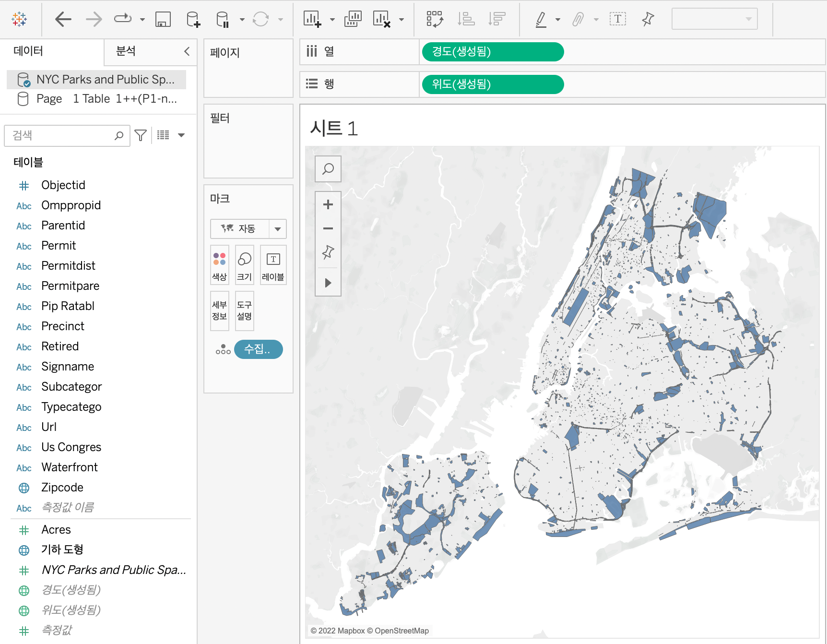Click the 검색 field search box
The width and height of the screenshot is (827, 644).
(62, 136)
